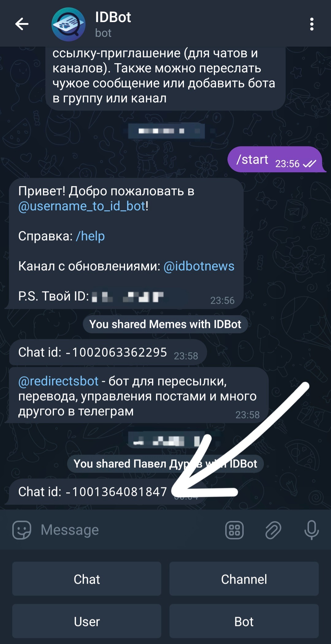Image resolution: width=331 pixels, height=644 pixels.
Task: Open the IDBot profile avatar
Action: [68, 24]
